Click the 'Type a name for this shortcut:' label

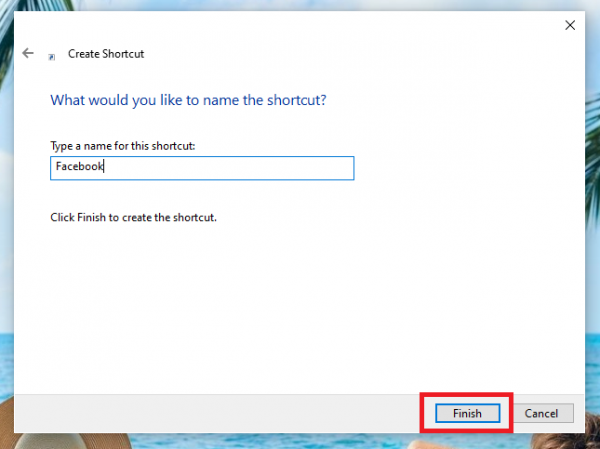click(122, 146)
